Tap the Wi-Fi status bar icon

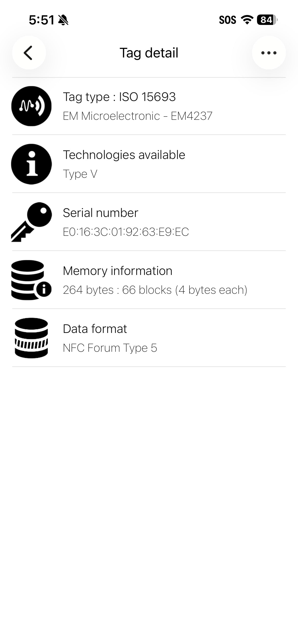tap(247, 20)
